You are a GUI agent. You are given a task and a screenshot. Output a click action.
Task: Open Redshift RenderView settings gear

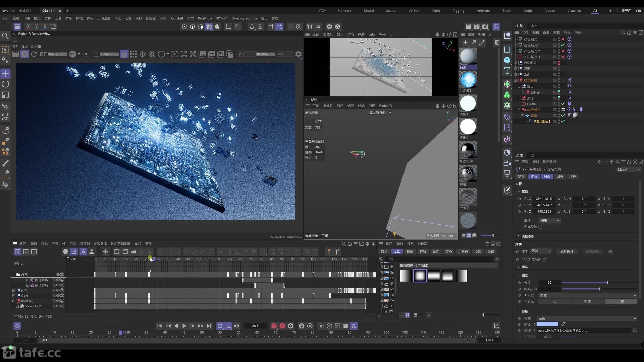coord(298,54)
